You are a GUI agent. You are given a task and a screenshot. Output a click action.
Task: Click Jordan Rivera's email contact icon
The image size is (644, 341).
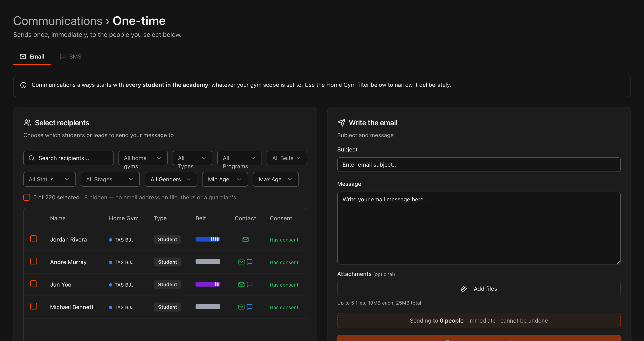coord(246,240)
